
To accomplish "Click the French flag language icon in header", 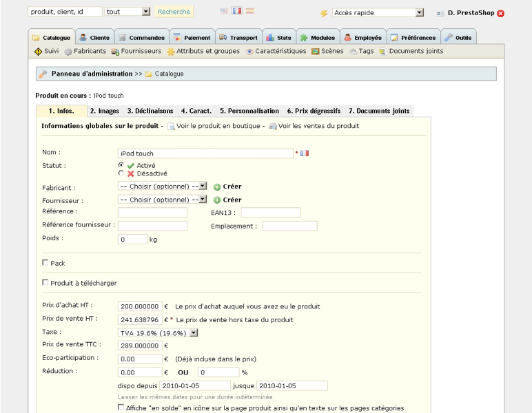I will point(237,11).
